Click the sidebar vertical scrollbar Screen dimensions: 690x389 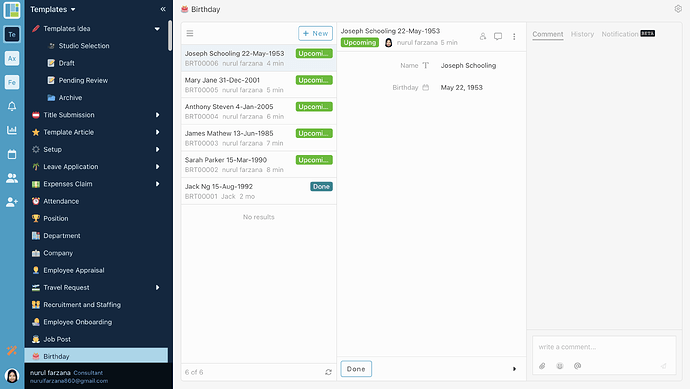point(170,35)
